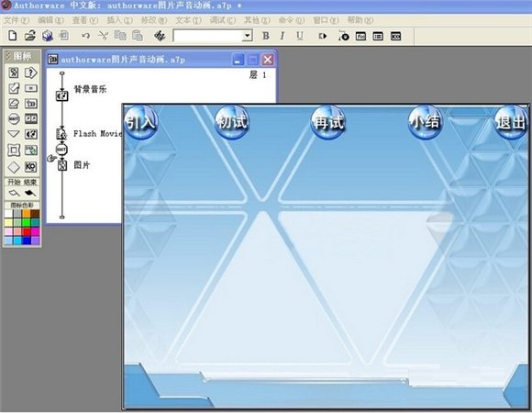Image resolution: width=532 pixels, height=413 pixels.
Task: Open the 调试 menu
Action: [x=223, y=20]
